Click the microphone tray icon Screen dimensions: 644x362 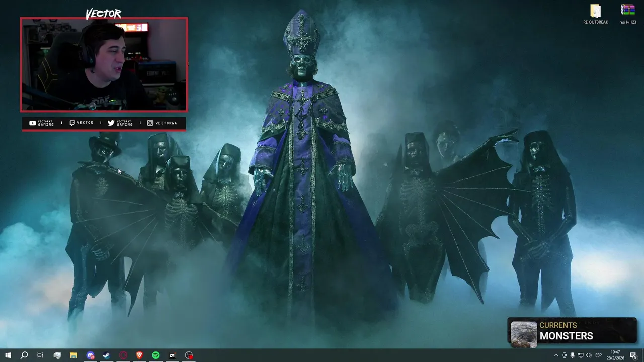coord(573,355)
